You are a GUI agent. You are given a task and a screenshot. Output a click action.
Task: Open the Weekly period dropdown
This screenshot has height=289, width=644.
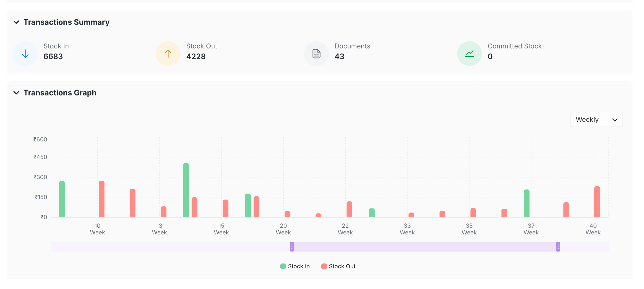(596, 119)
